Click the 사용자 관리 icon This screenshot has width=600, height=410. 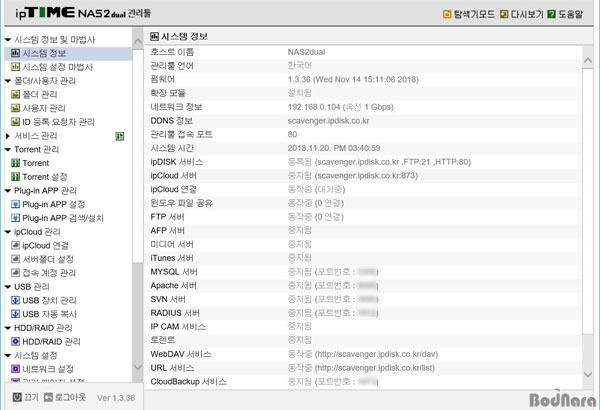(x=15, y=108)
